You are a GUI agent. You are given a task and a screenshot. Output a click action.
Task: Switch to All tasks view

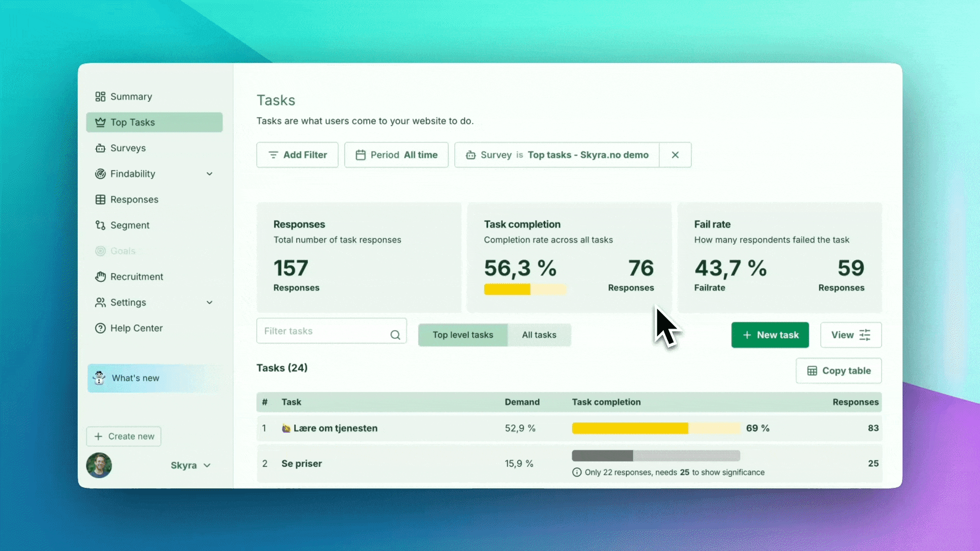click(x=539, y=335)
